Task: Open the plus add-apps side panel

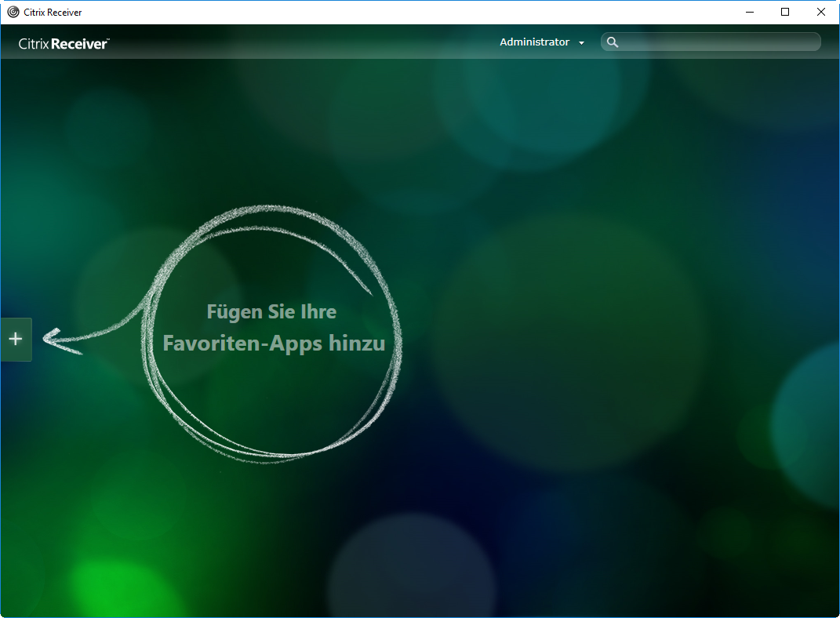Action: click(16, 339)
